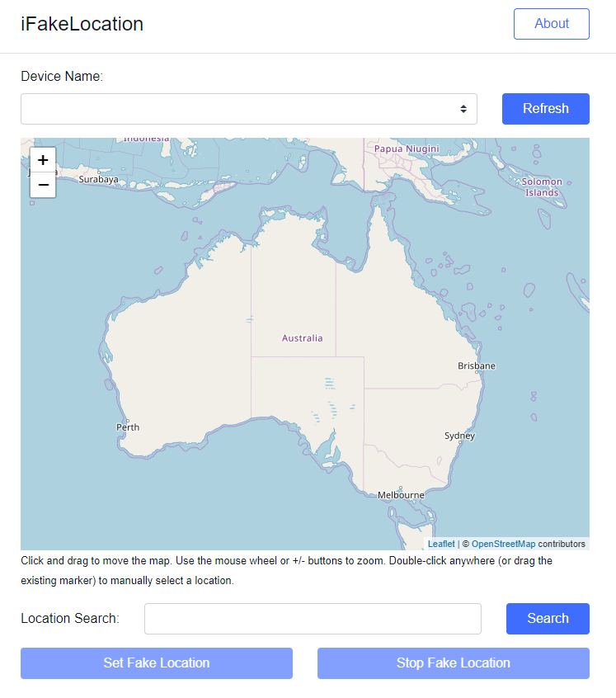Screen dimensions: 616x698
Task: Select Perth on the map
Action: tap(128, 427)
